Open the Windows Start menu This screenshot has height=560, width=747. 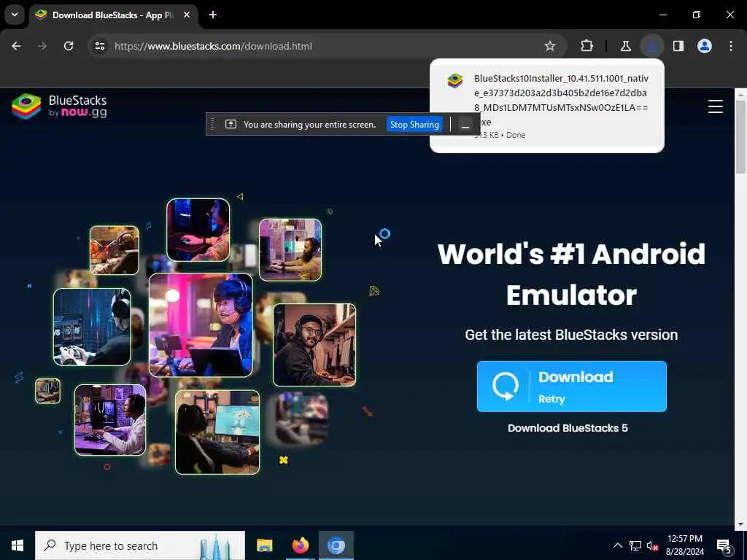pyautogui.click(x=18, y=545)
